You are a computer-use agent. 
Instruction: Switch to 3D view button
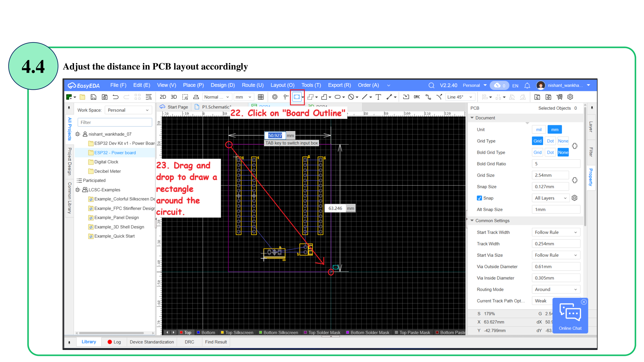(174, 97)
